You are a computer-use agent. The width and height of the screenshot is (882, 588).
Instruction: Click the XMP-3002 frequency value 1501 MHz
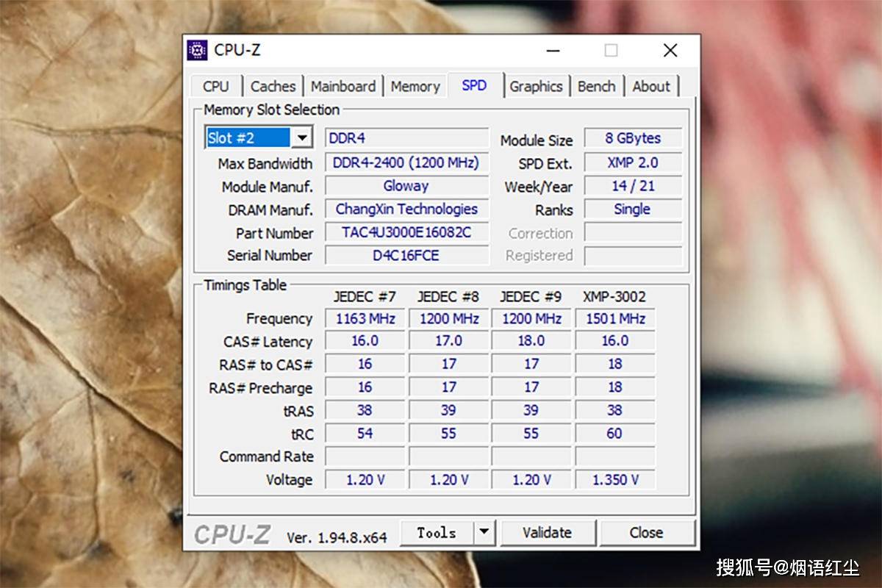(x=615, y=319)
